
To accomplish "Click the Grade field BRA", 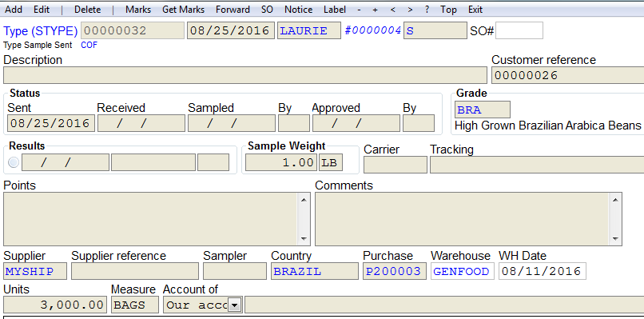I will [483, 110].
